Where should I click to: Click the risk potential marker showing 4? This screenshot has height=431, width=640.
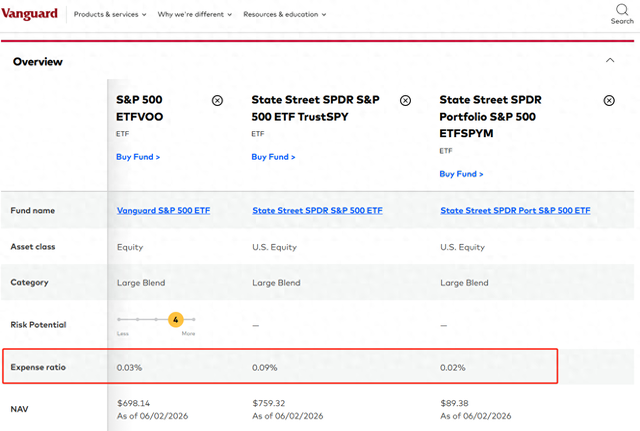(x=176, y=320)
